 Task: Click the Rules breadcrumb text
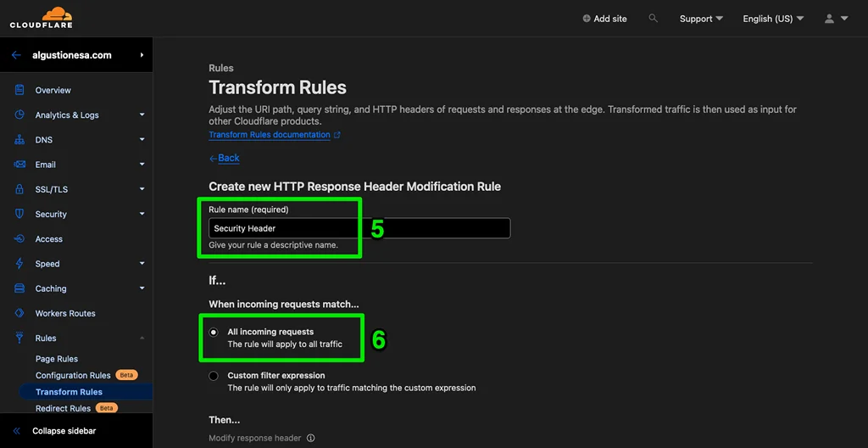(221, 68)
